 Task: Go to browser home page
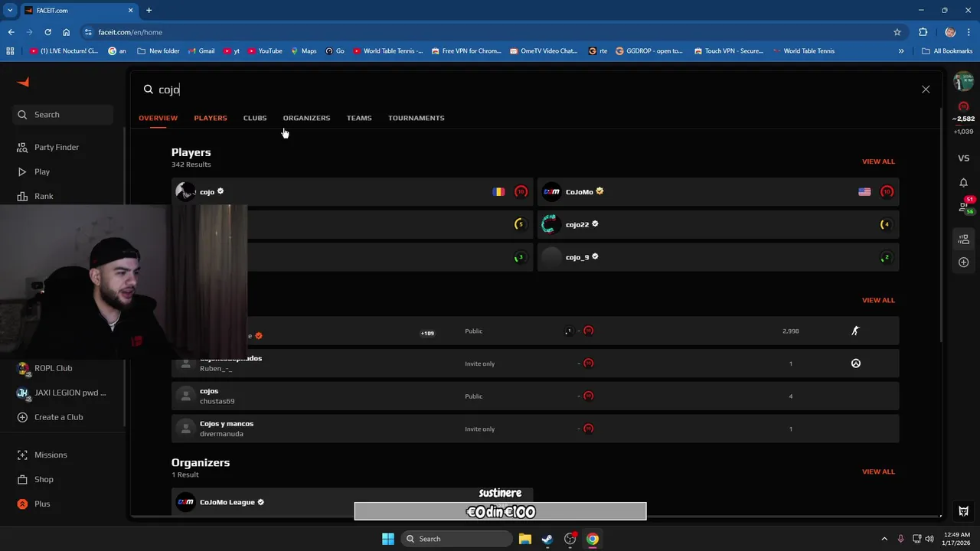point(66,32)
